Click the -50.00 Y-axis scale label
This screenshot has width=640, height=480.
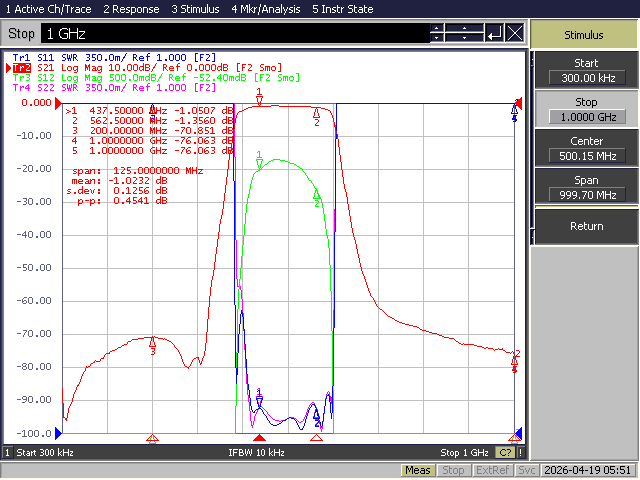(x=34, y=268)
